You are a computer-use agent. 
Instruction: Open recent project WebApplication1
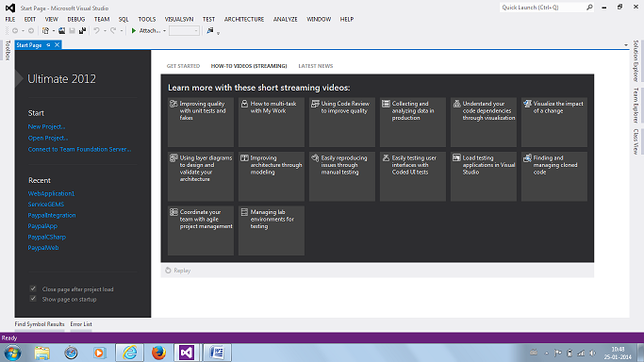coord(51,193)
